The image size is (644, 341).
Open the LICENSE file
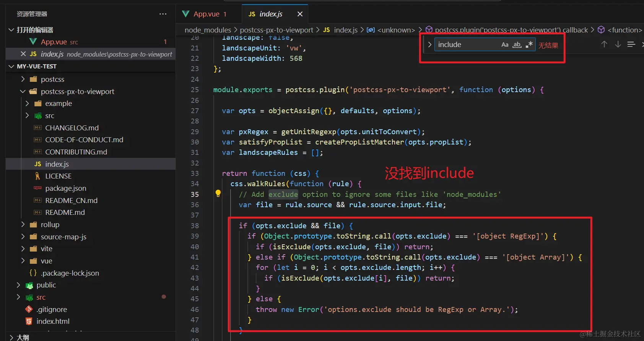pos(58,176)
